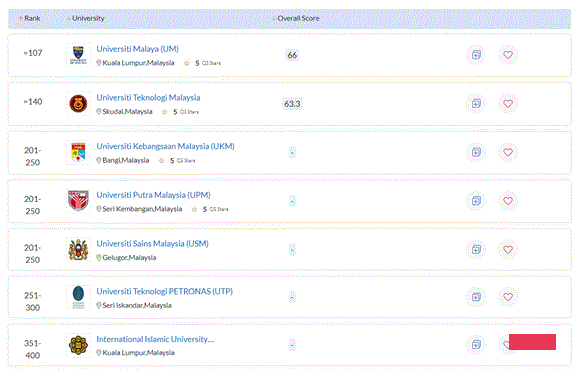Favorite Universiti Kebangsaan Malaysia heart
This screenshot has width=576, height=370.
click(508, 152)
